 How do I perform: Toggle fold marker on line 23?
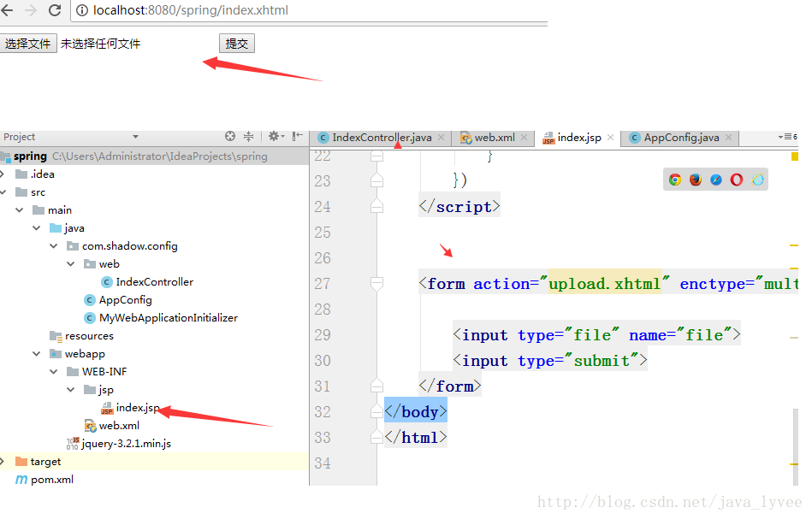click(x=377, y=180)
